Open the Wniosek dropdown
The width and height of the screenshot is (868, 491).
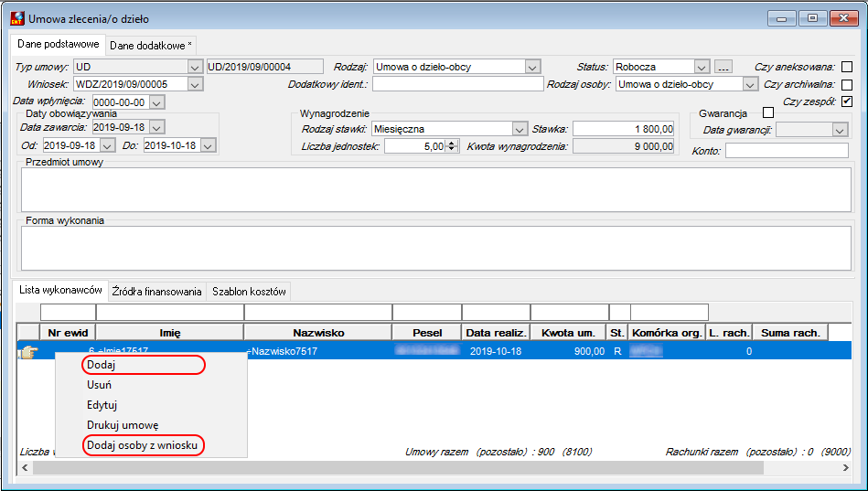(195, 85)
